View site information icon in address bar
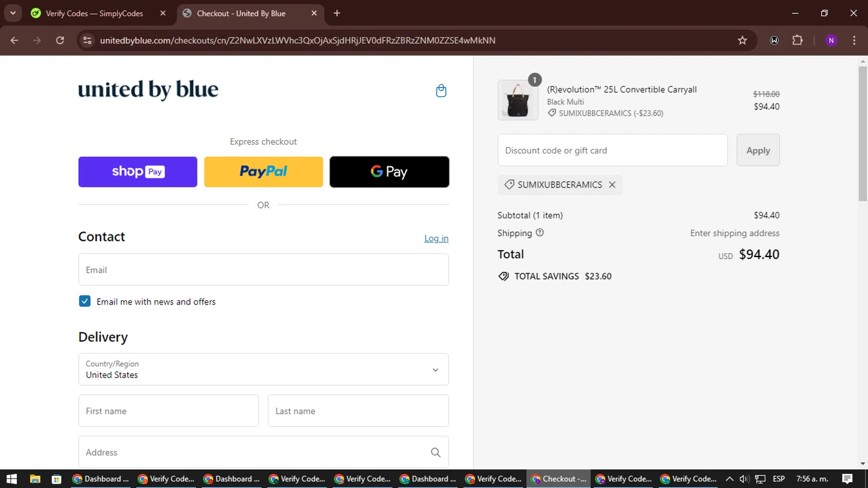This screenshot has height=488, width=868. (x=87, y=41)
